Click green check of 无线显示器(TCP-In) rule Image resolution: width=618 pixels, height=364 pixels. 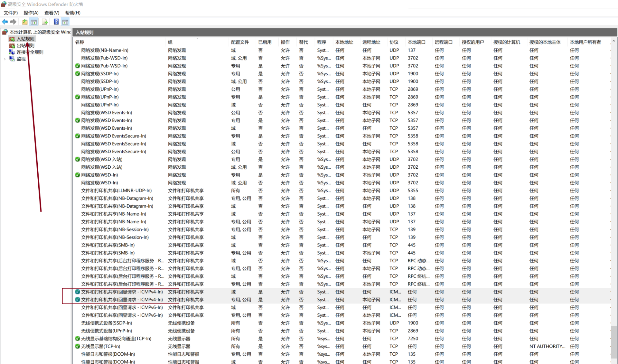point(77,347)
